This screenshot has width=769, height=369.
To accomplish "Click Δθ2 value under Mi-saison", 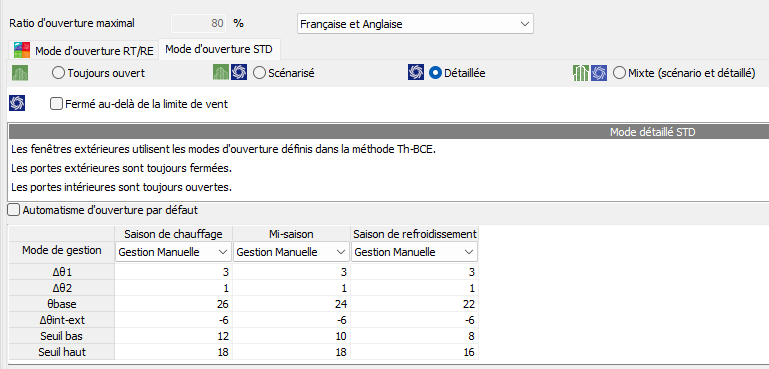I will [x=291, y=288].
